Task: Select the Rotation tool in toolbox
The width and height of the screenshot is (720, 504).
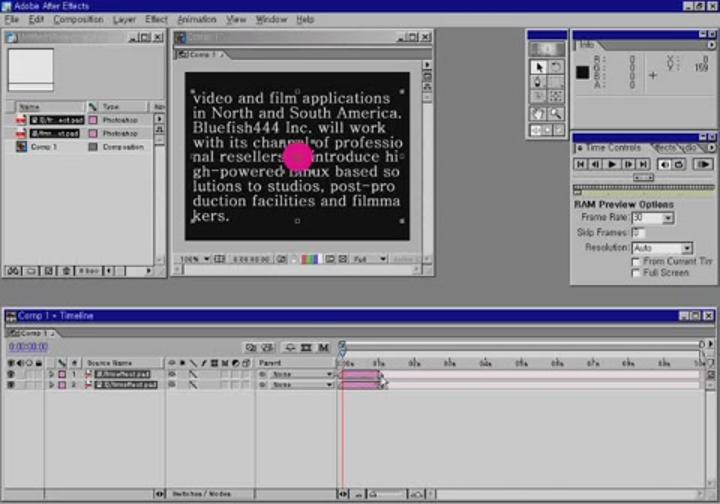Action: click(556, 67)
